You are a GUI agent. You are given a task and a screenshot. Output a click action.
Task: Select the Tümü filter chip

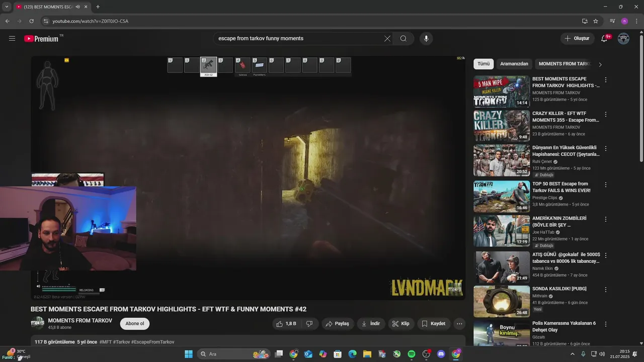click(x=484, y=64)
